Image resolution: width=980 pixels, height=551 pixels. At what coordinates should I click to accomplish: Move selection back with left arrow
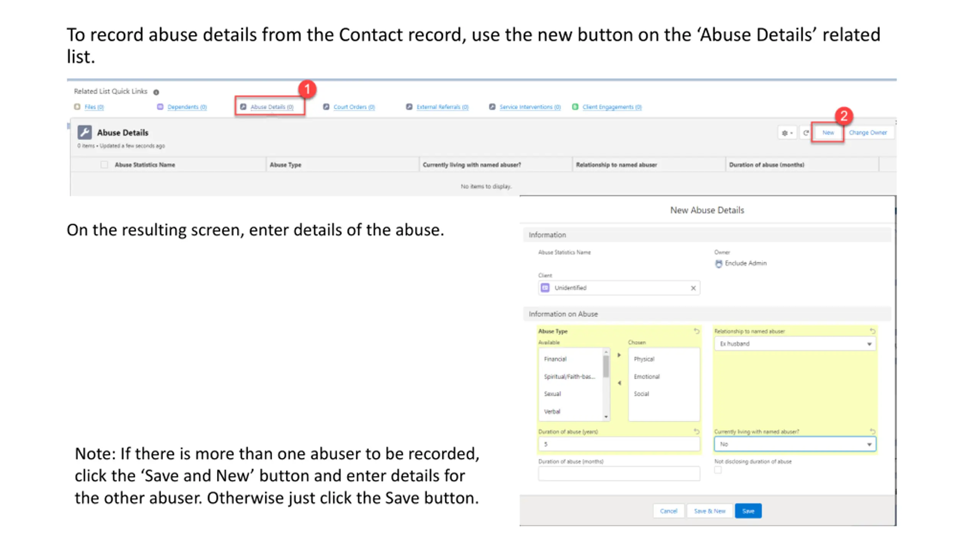pyautogui.click(x=619, y=383)
